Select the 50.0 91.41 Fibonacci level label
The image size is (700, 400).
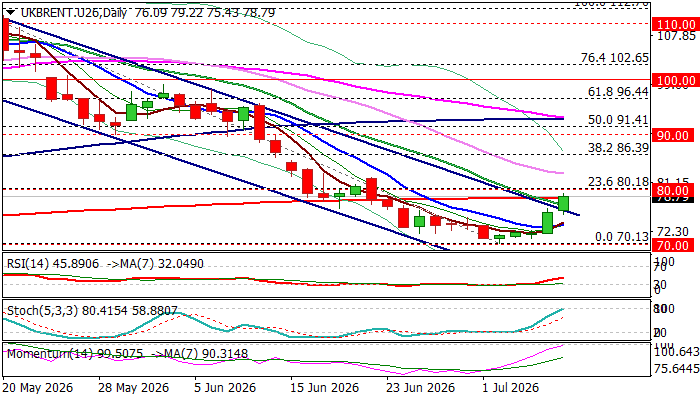618,120
